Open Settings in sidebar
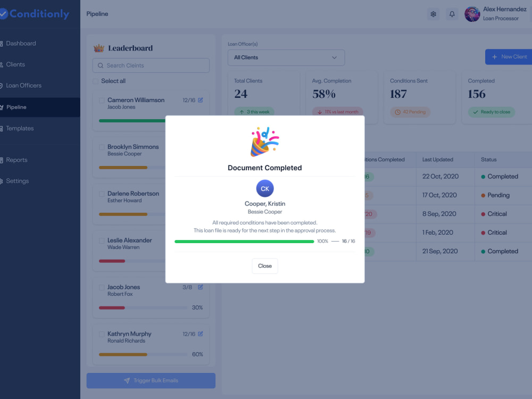 tap(18, 181)
